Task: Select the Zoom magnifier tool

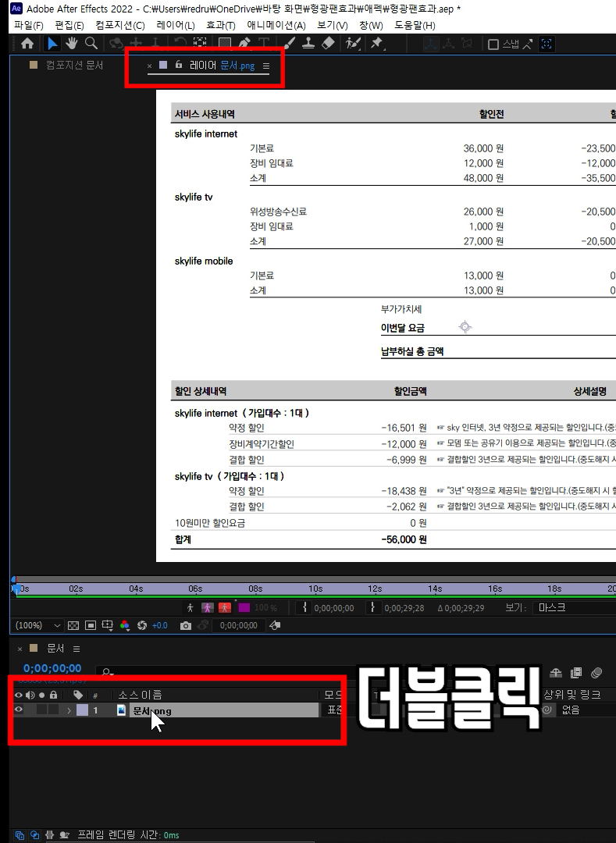Action: point(91,44)
